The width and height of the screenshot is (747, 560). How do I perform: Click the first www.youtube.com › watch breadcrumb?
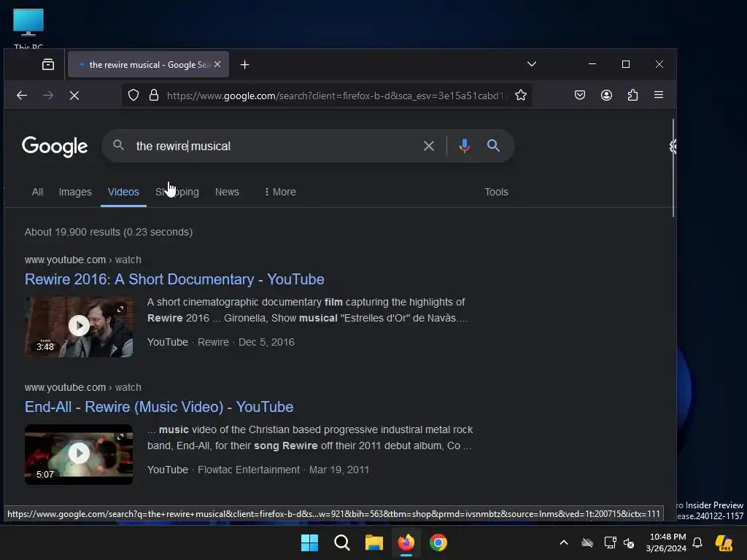click(83, 260)
